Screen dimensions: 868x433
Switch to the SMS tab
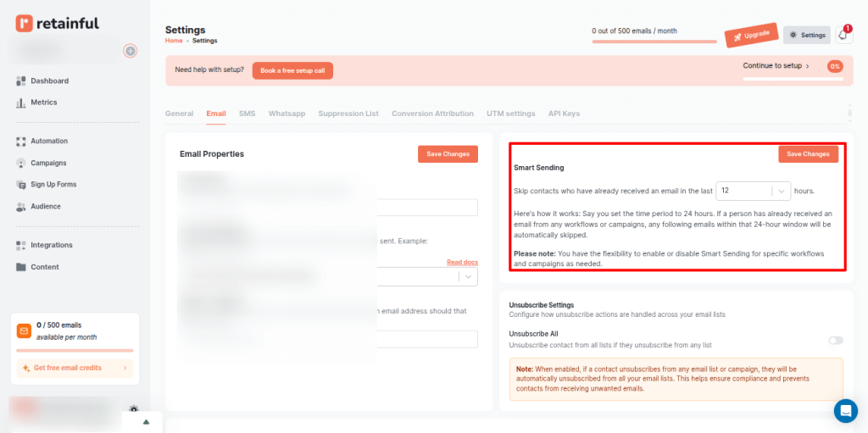pos(247,114)
